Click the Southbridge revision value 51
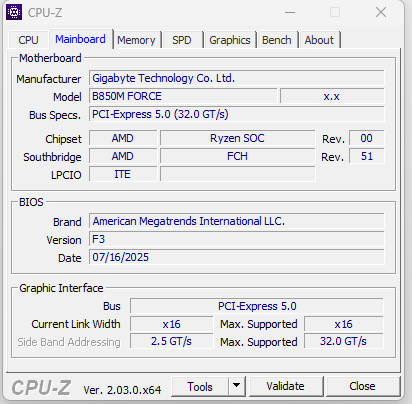The width and height of the screenshot is (412, 404). click(x=366, y=156)
